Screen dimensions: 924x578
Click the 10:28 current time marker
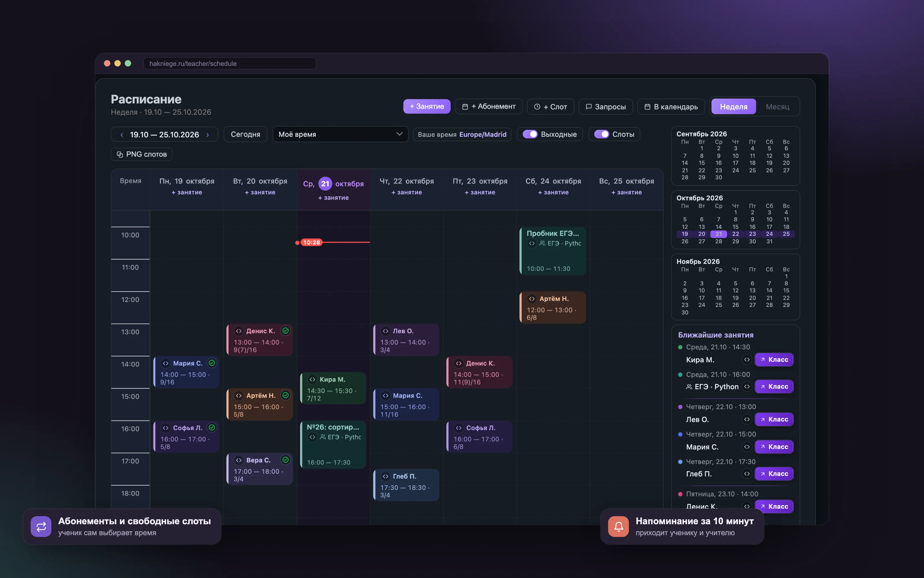point(311,242)
